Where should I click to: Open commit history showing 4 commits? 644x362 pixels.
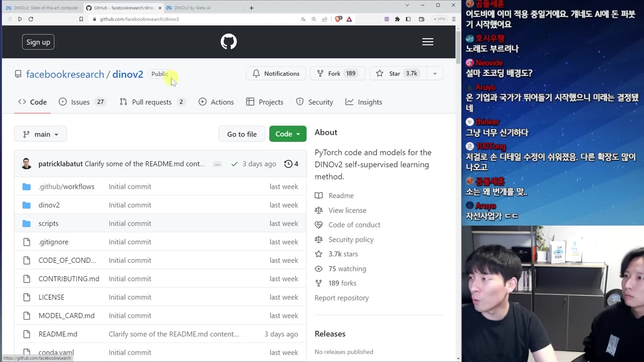coord(291,164)
